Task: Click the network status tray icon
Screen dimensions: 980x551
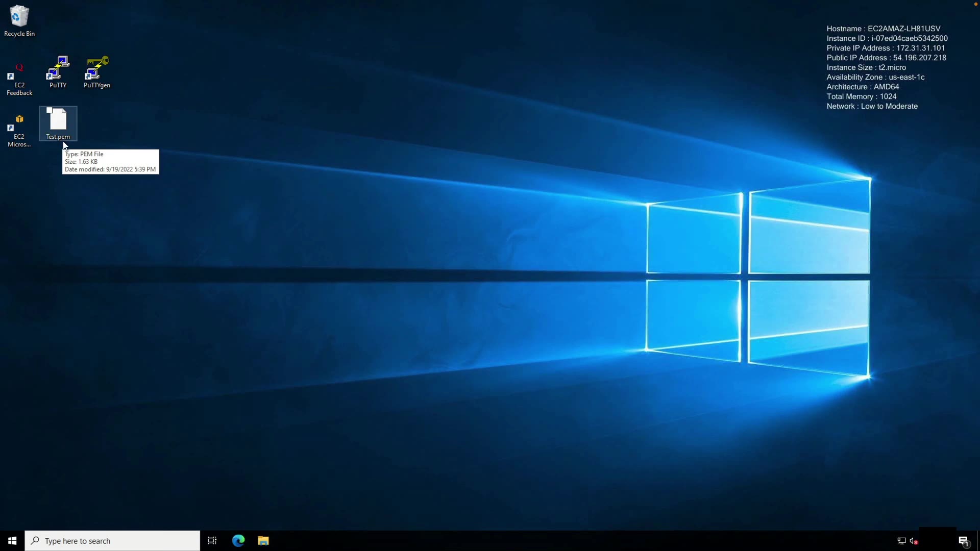Action: pos(901,541)
